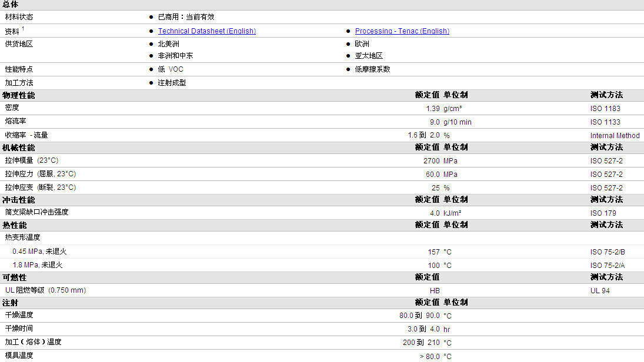Click the 机械性能 section header

coord(18,148)
